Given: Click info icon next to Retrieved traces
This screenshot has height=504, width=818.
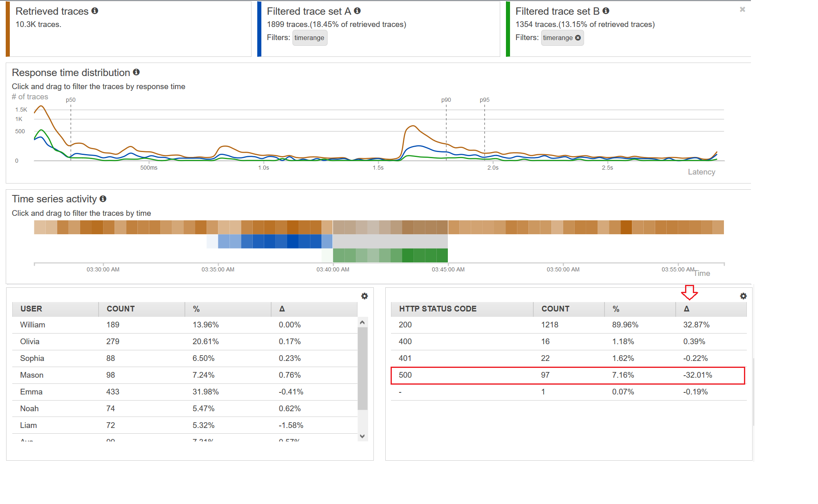Looking at the screenshot, I should coord(95,11).
